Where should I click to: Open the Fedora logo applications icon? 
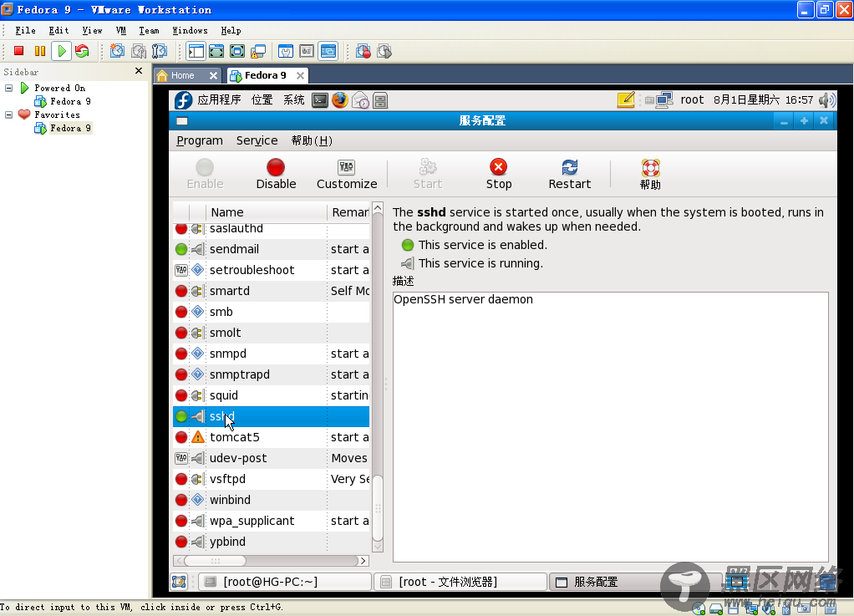click(184, 99)
